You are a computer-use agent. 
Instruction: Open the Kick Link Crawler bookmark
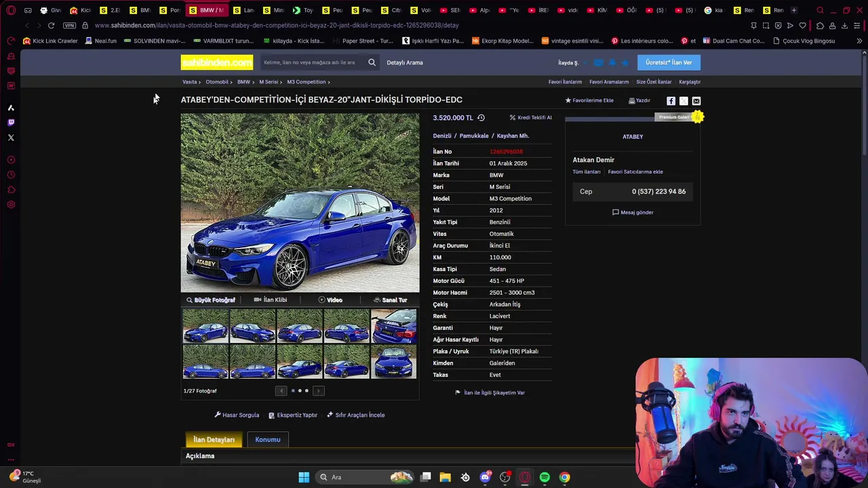[x=50, y=41]
